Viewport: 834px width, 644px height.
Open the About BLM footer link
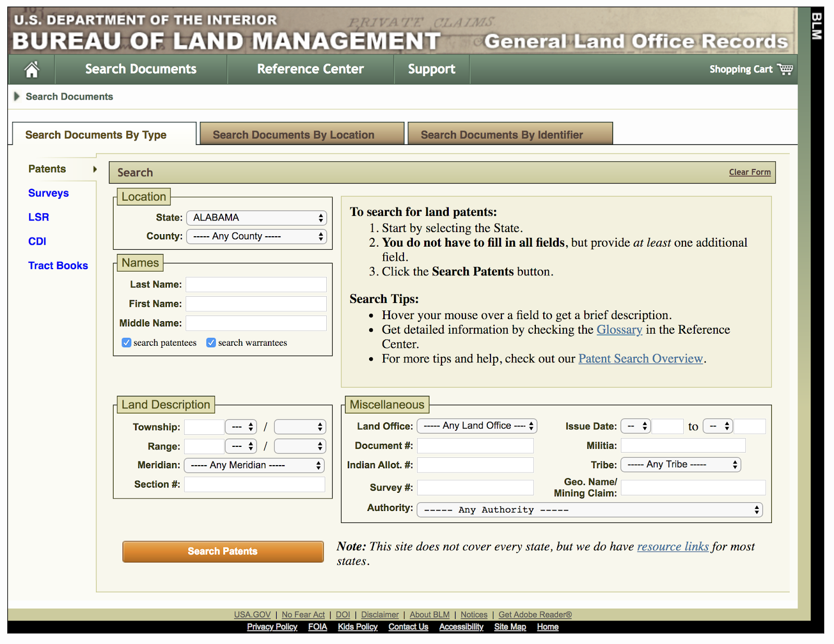coord(430,615)
